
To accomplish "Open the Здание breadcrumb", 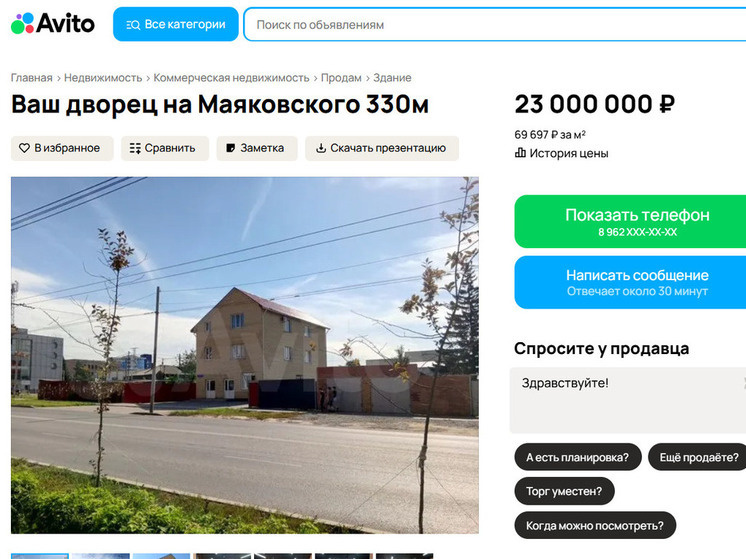I will 392,78.
